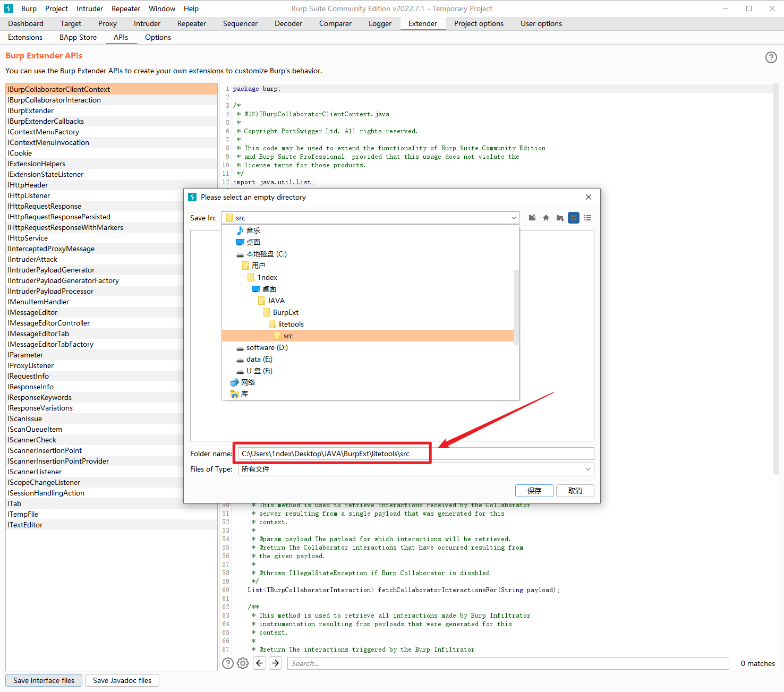This screenshot has height=692, width=784.
Task: Open code viewer search settings gear
Action: point(243,663)
